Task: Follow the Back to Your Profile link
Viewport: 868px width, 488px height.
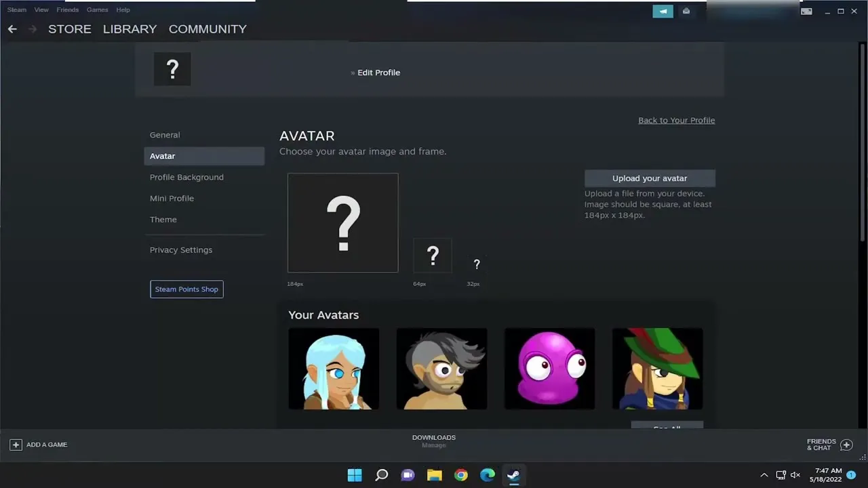Action: [677, 121]
